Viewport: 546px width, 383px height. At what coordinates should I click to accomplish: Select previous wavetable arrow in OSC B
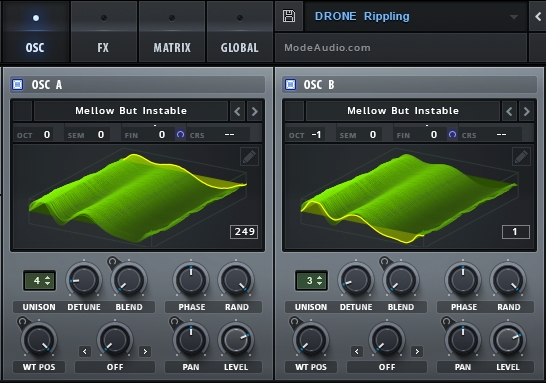click(x=509, y=111)
